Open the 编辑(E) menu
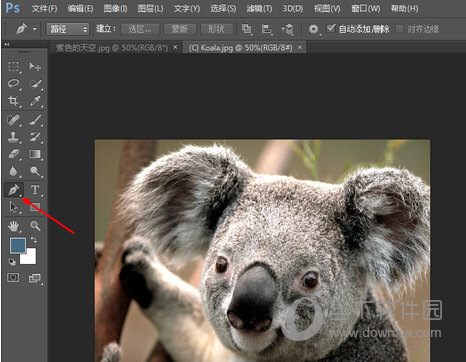The width and height of the screenshot is (466, 362). point(80,8)
